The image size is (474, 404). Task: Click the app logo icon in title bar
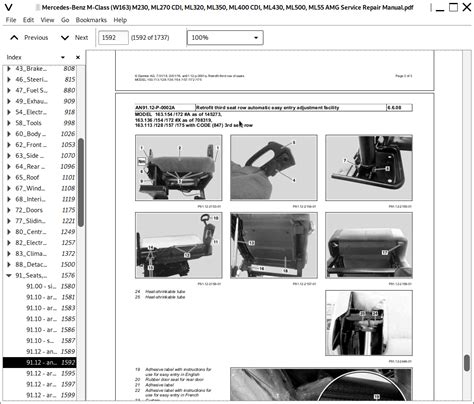pos(9,7)
